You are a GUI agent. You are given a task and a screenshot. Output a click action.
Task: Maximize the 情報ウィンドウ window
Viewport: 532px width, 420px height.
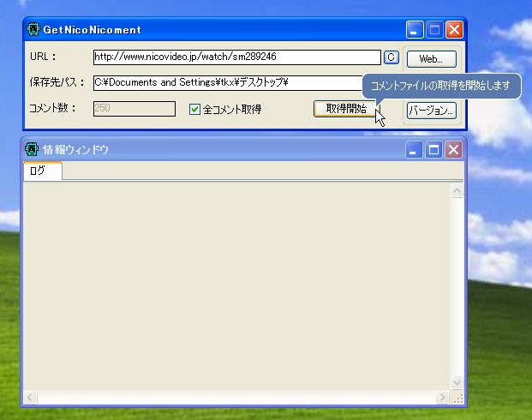(x=433, y=149)
